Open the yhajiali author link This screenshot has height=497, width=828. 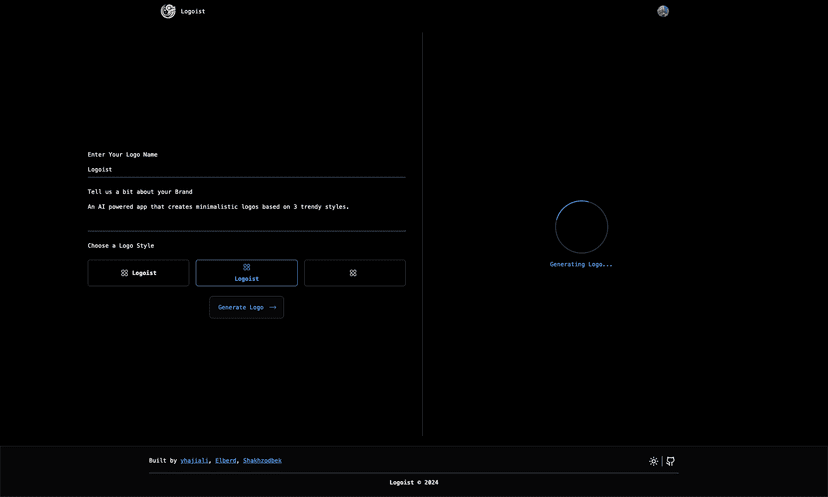point(194,461)
